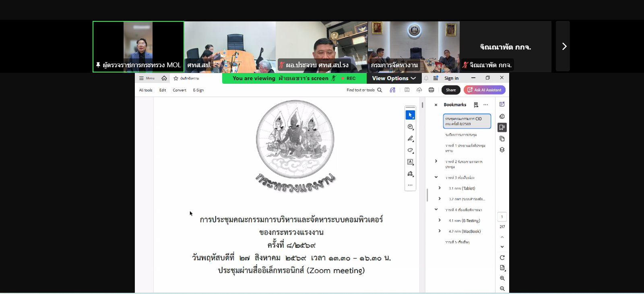644x294 pixels.
Task: Click the Share button
Action: [451, 90]
